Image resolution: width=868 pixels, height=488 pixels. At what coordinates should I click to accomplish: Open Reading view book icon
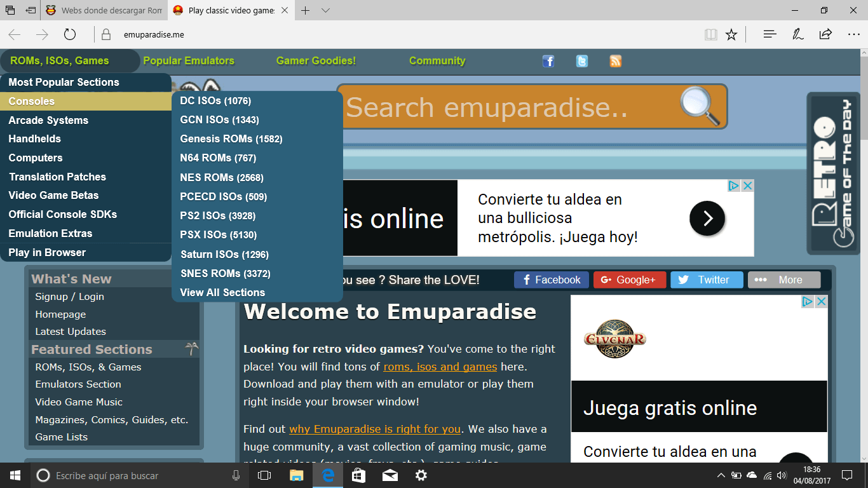coord(711,34)
